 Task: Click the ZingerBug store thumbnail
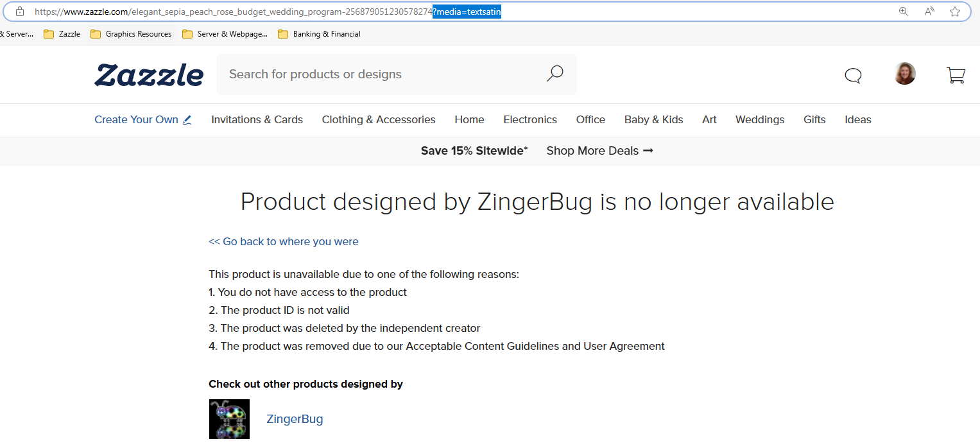click(229, 419)
